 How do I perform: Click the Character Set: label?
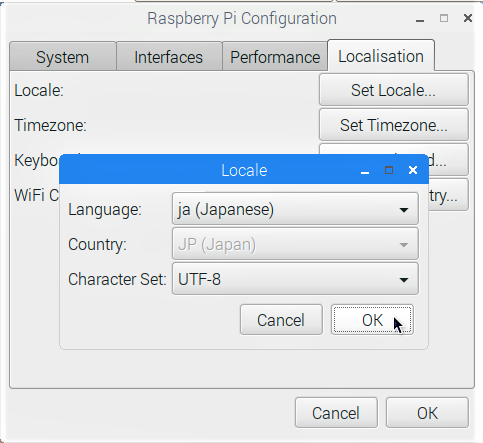point(117,279)
